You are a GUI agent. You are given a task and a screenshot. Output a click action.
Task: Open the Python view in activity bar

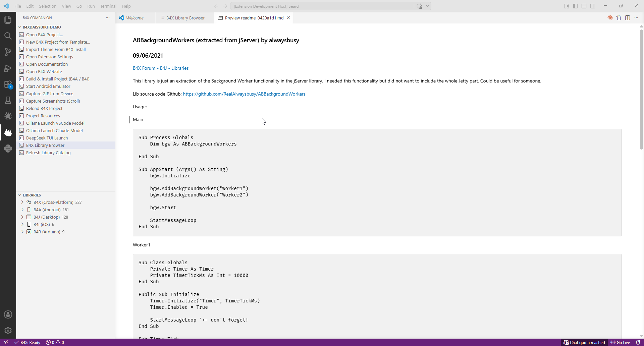tap(8, 149)
